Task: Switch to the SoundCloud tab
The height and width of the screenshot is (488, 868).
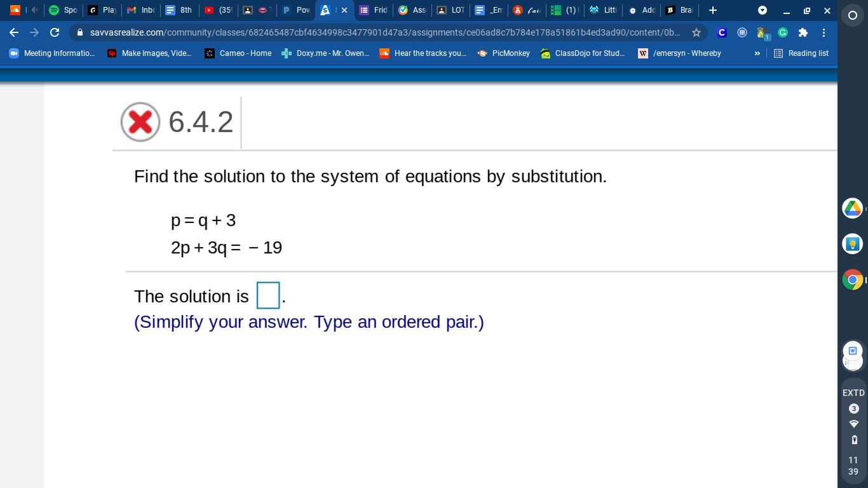Action: (x=15, y=10)
